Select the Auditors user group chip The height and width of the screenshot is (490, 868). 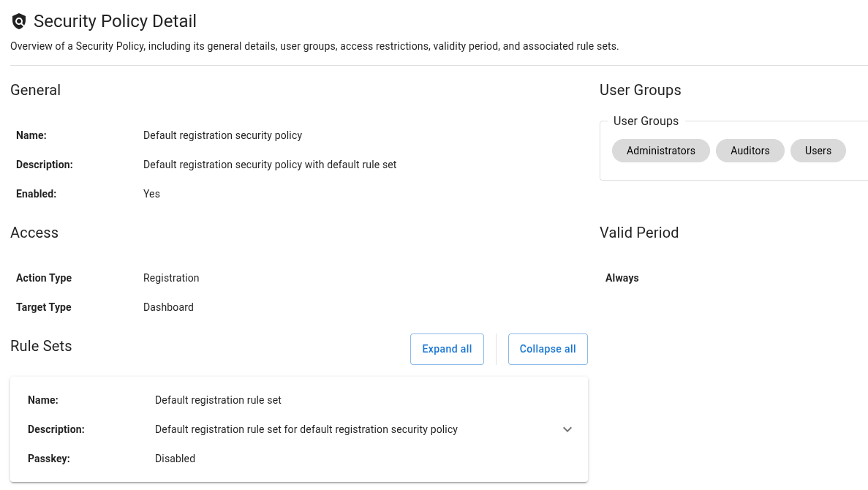point(750,151)
